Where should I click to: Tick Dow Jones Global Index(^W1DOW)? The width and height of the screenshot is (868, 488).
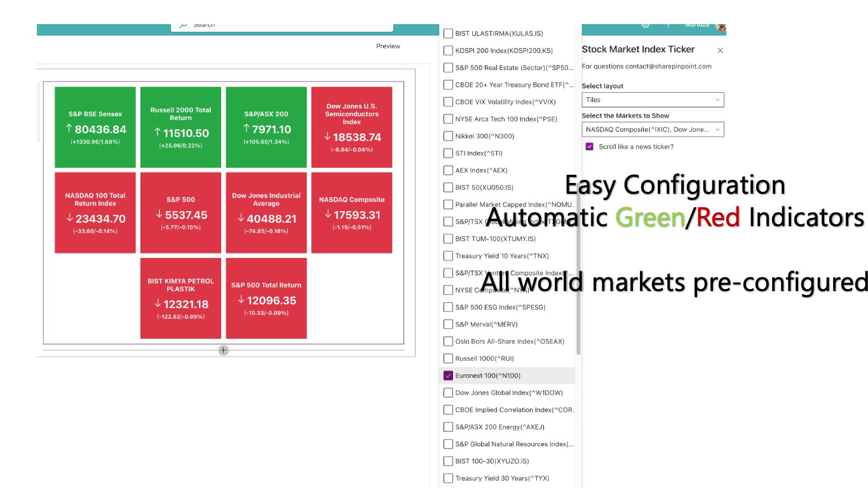pos(449,393)
